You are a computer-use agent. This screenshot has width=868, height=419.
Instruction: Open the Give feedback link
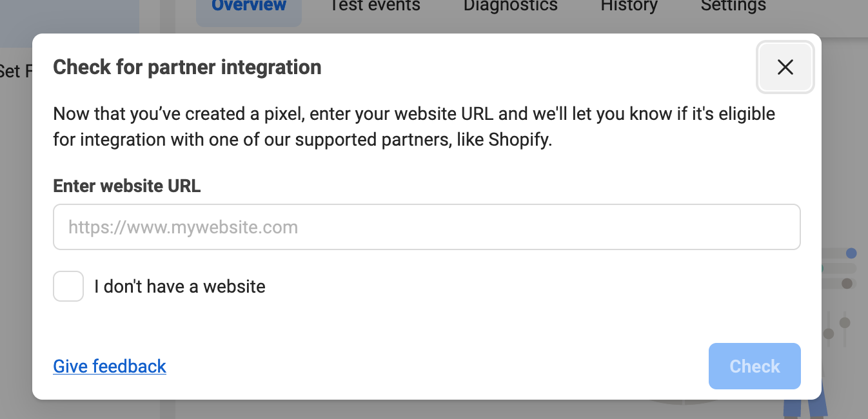click(110, 366)
